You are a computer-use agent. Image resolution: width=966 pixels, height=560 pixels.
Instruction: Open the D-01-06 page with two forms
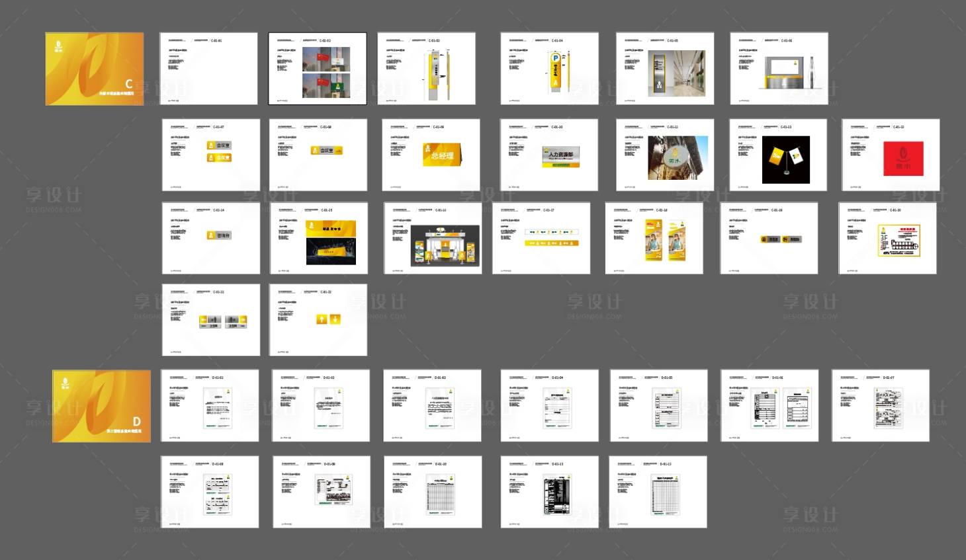[769, 405]
